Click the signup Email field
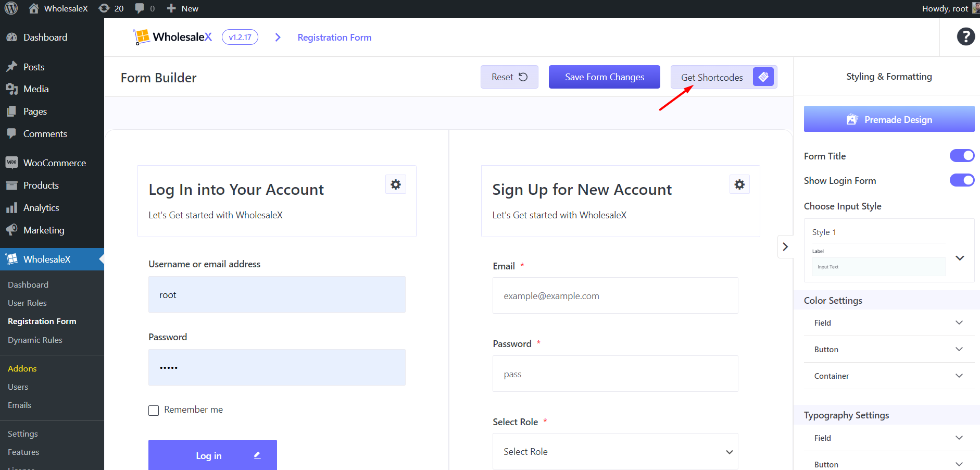Screen dimensions: 980x470 (615, 295)
